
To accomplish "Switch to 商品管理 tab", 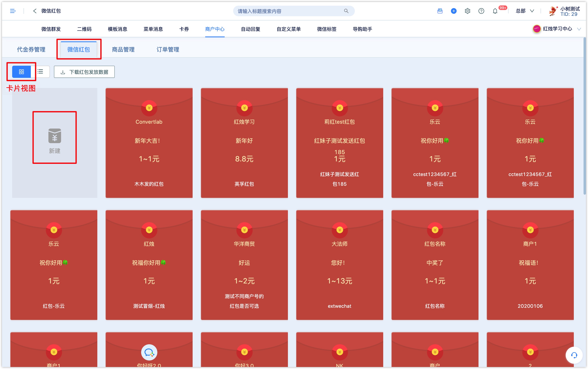I will point(123,49).
